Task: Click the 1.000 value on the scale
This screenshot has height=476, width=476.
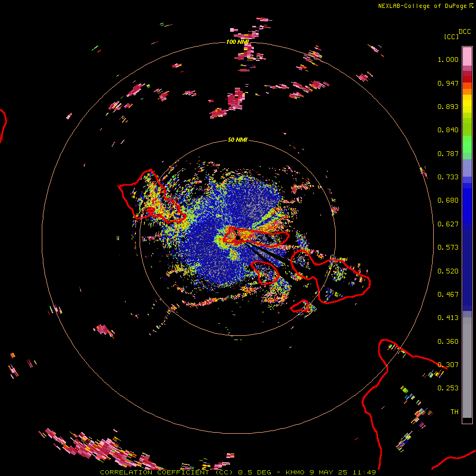Action: coord(448,59)
